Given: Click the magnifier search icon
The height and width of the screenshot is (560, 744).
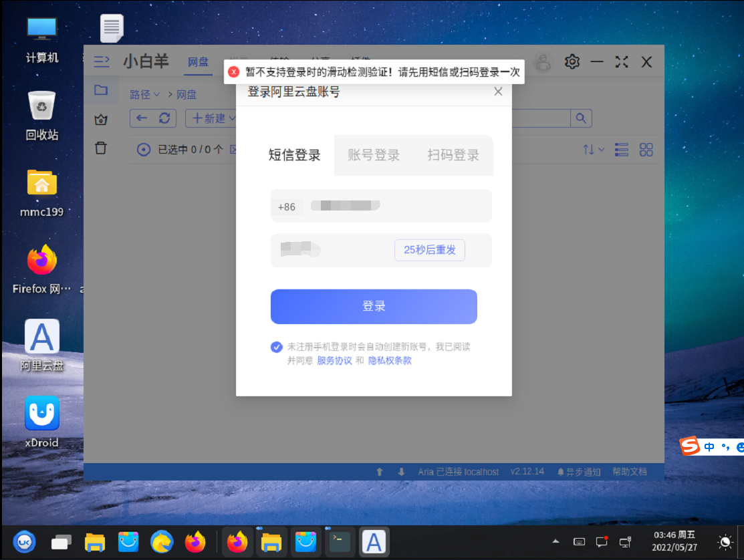Looking at the screenshot, I should 582,118.
